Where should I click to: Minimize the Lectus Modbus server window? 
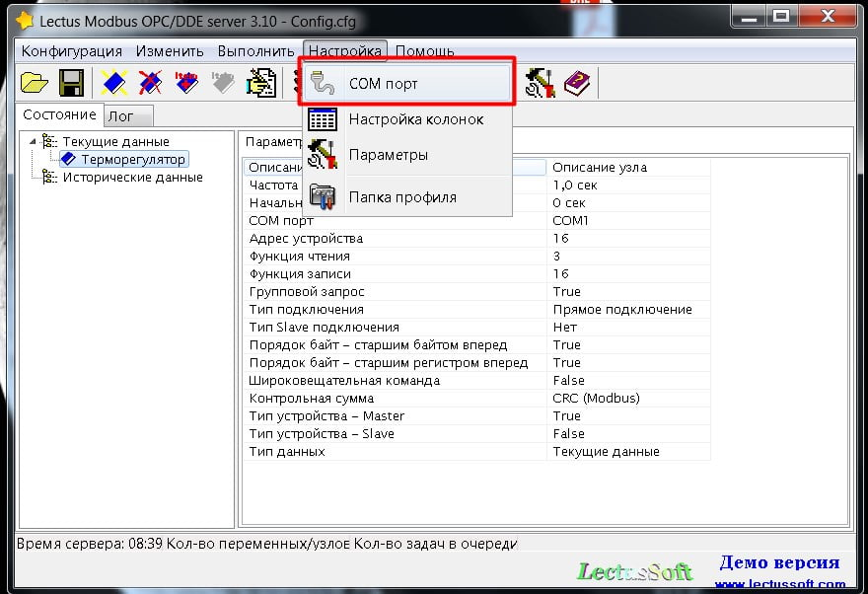pos(749,17)
